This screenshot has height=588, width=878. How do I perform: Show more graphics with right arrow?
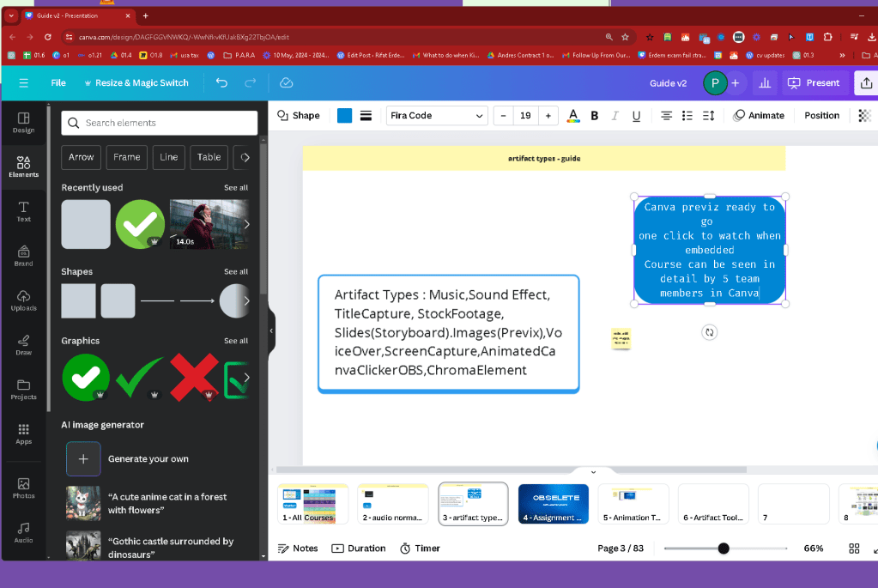pos(246,377)
